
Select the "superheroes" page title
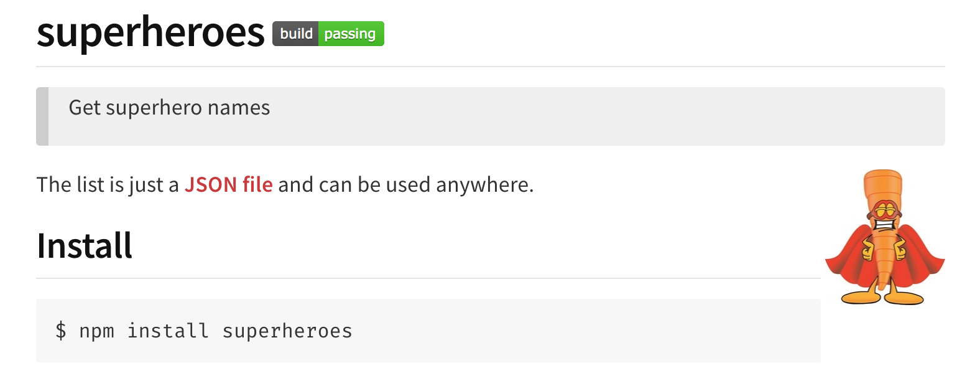tap(150, 32)
